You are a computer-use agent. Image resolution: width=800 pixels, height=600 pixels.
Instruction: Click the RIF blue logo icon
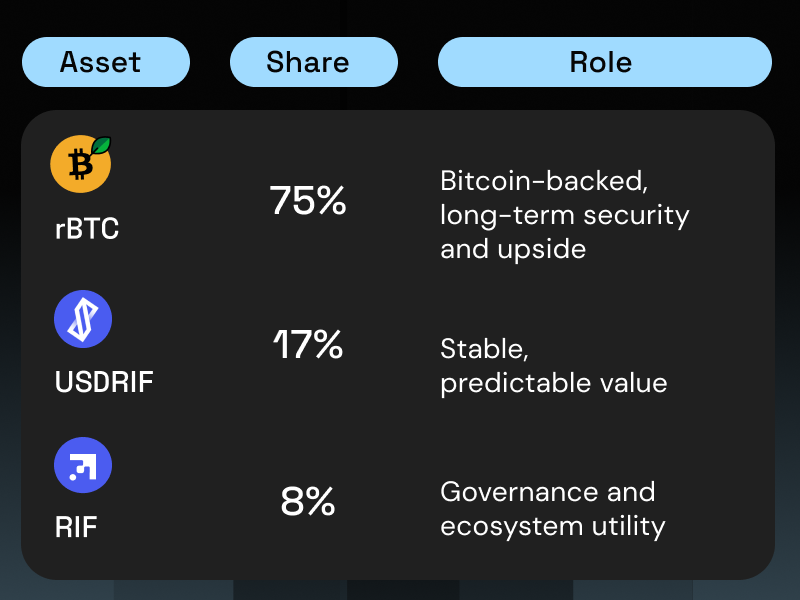(83, 465)
